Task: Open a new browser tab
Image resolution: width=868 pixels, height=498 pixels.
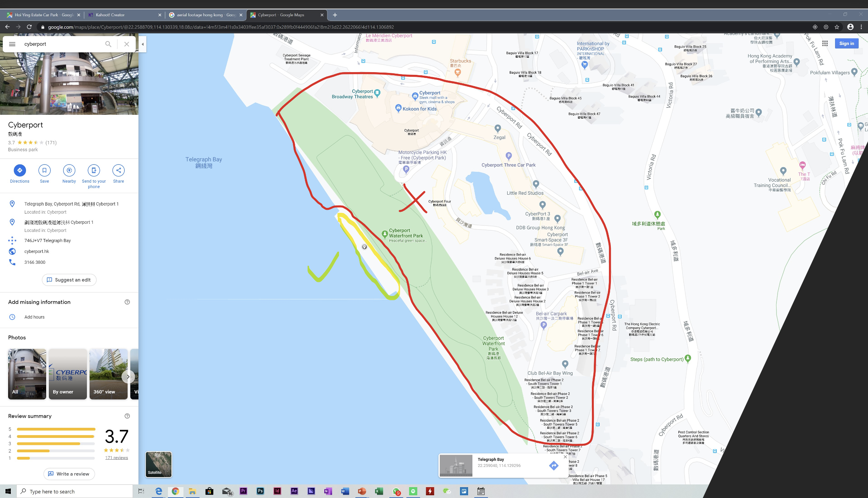Action: (x=335, y=15)
